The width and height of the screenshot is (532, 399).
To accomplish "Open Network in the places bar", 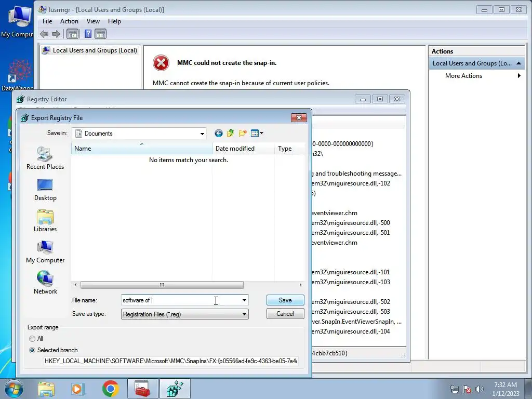I will click(x=45, y=283).
